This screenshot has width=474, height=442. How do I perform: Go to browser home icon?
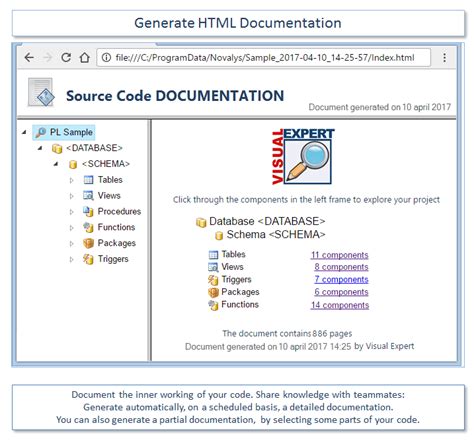pyautogui.click(x=85, y=58)
